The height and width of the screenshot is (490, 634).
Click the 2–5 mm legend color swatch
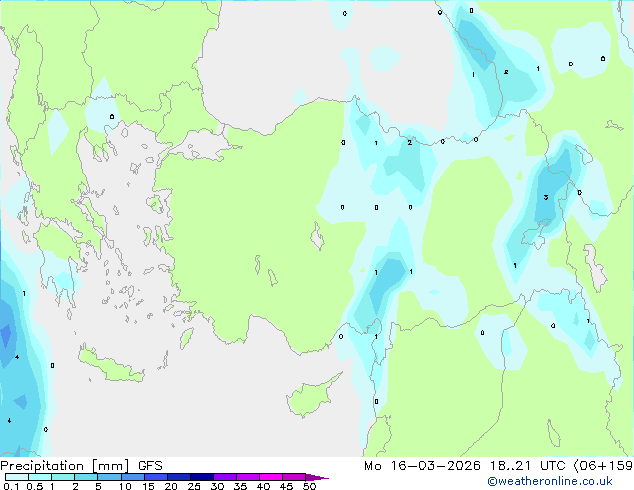pyautogui.click(x=86, y=477)
